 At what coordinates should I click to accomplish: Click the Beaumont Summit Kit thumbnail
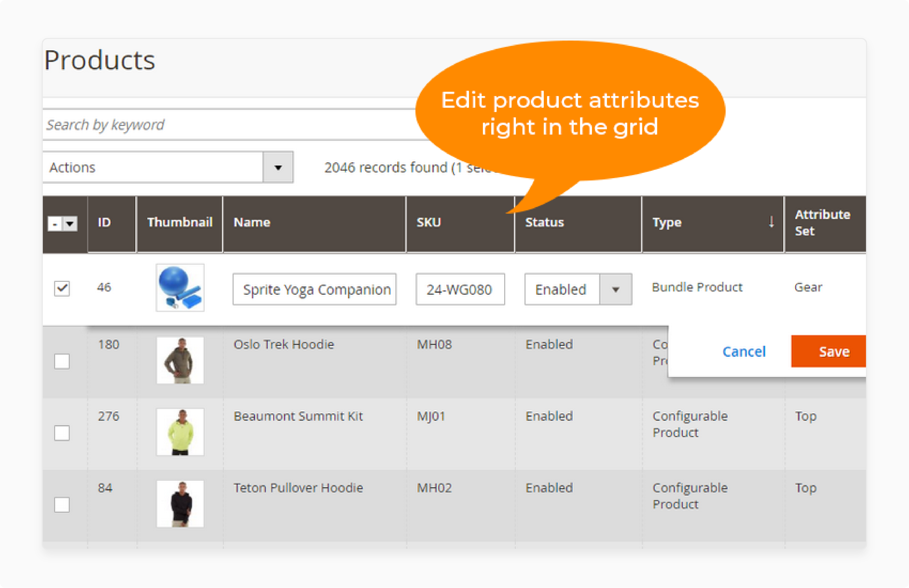click(180, 432)
